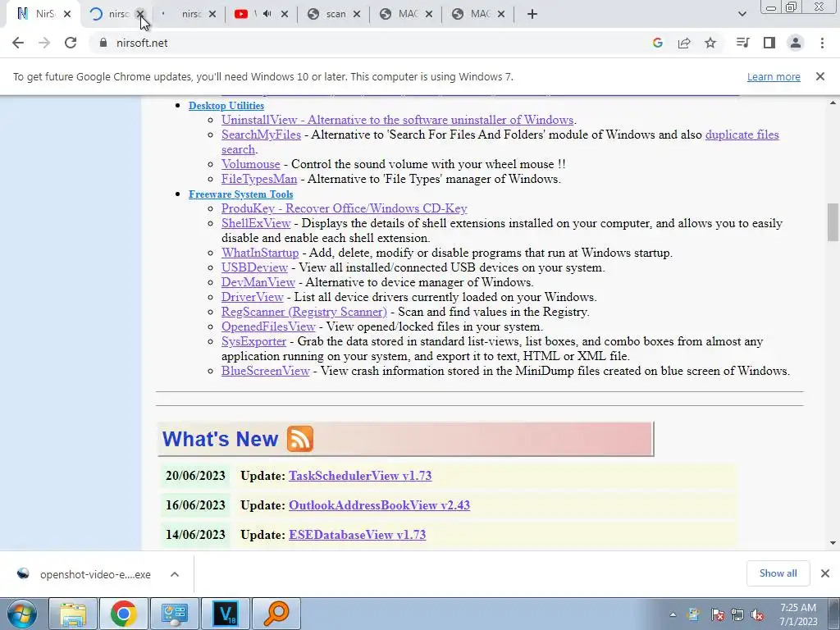Open the DevManView link

[x=258, y=282]
